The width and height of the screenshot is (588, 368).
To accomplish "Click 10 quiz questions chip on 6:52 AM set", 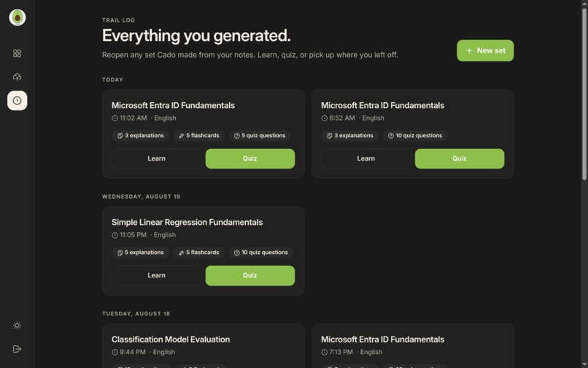I will pos(415,136).
